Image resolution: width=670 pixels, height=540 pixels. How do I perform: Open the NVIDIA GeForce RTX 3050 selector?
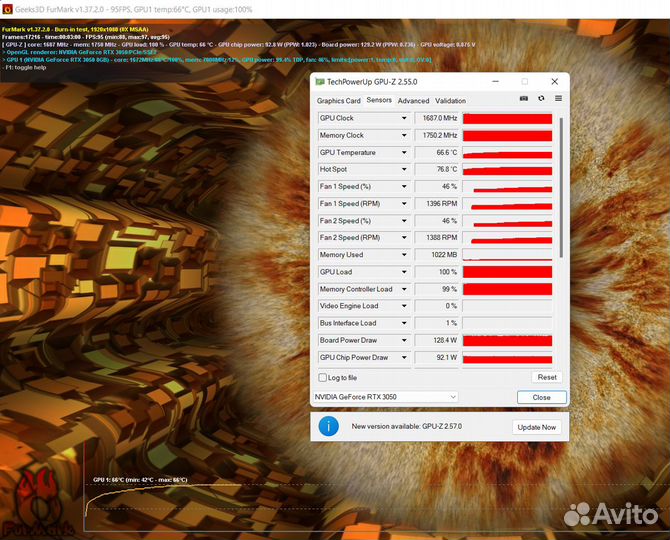click(x=385, y=397)
